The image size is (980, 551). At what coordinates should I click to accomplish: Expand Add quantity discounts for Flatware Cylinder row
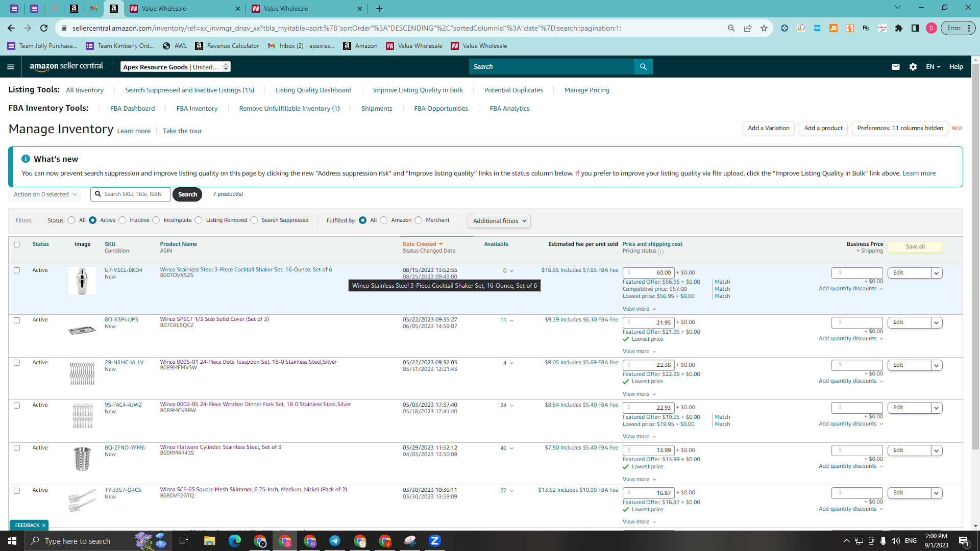(x=851, y=466)
